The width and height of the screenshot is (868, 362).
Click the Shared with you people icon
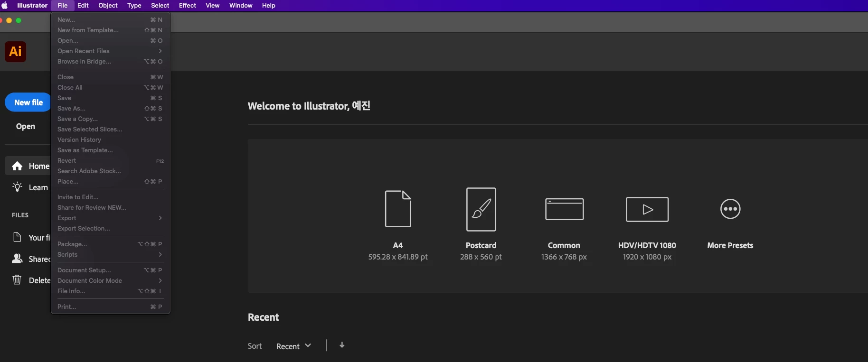tap(17, 259)
